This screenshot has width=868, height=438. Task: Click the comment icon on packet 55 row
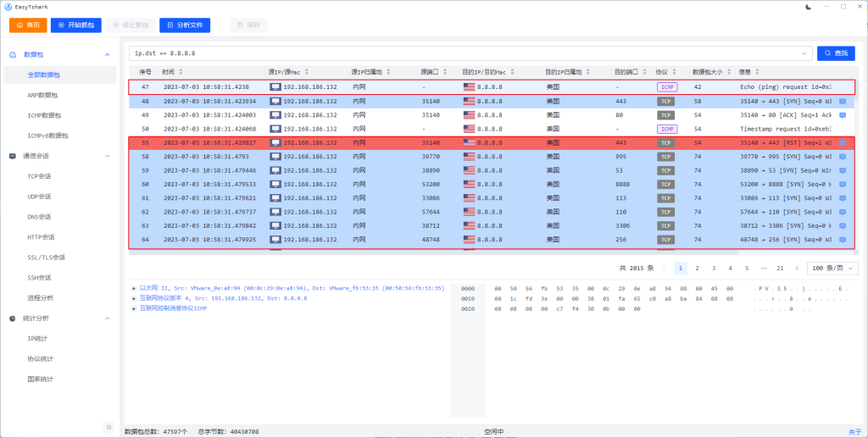point(842,143)
